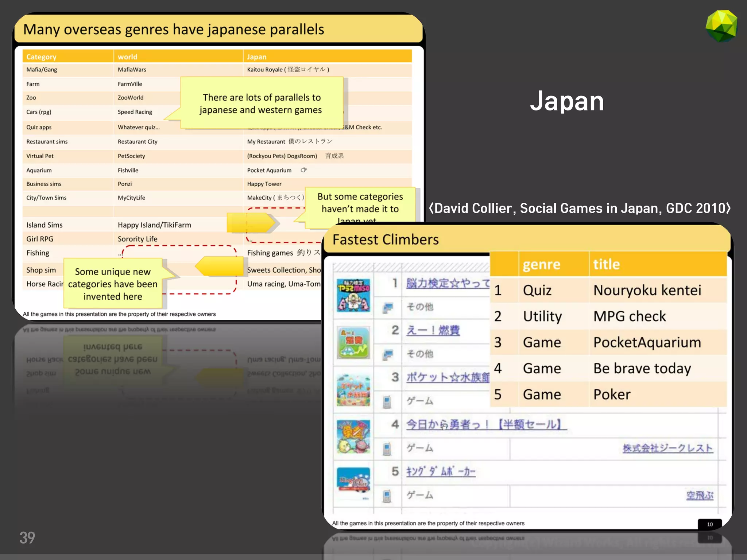Select the 'Restaurant City' cell
The image size is (747, 560).
178,141
